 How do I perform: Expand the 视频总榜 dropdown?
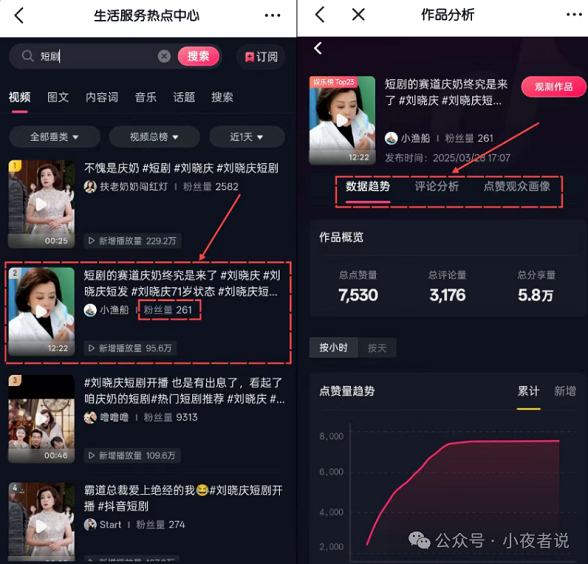tap(154, 137)
